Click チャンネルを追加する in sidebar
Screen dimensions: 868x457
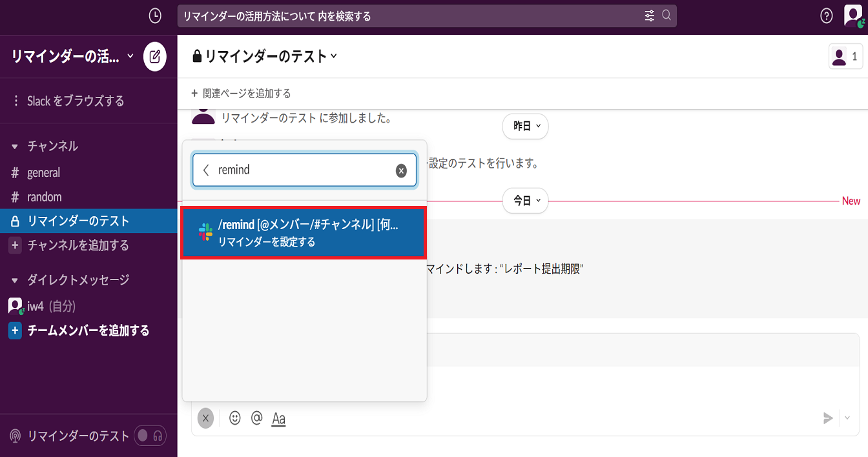pyautogui.click(x=77, y=245)
